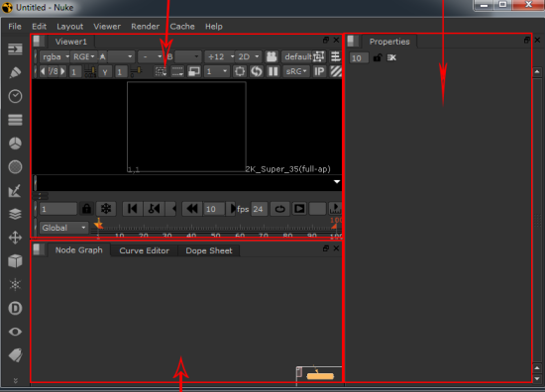Click the orange timeline playhead marker

coord(99,224)
